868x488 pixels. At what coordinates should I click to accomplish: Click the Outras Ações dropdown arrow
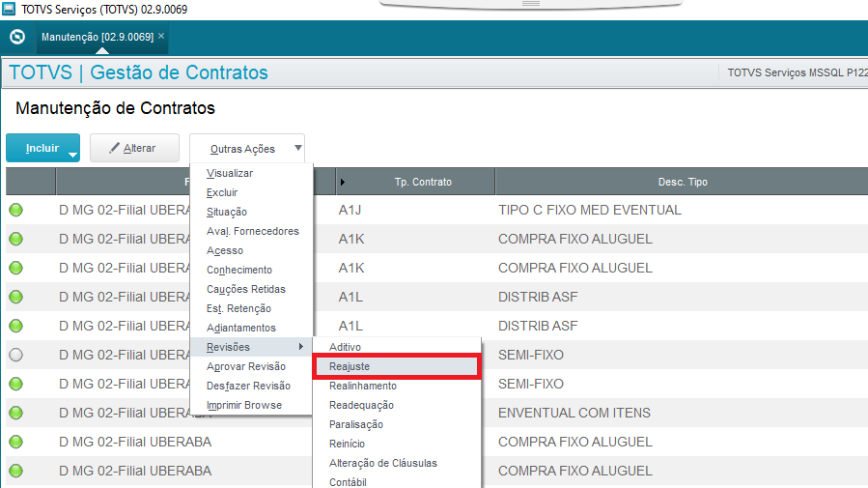[297, 148]
